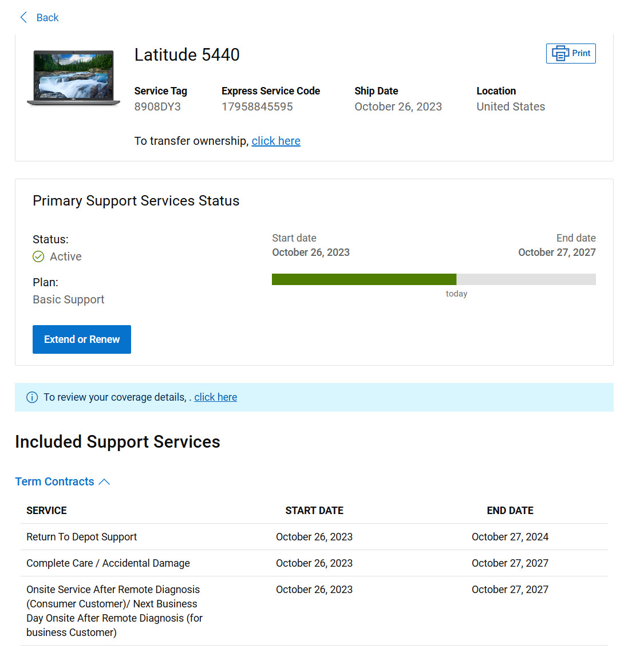Open the transfer ownership click here link
The image size is (644, 648).
click(276, 141)
